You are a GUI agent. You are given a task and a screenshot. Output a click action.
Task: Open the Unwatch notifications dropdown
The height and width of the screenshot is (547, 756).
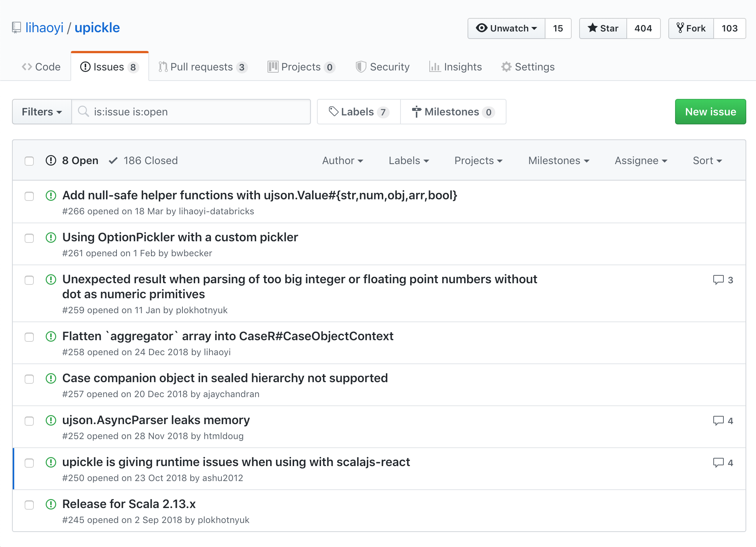click(x=506, y=28)
